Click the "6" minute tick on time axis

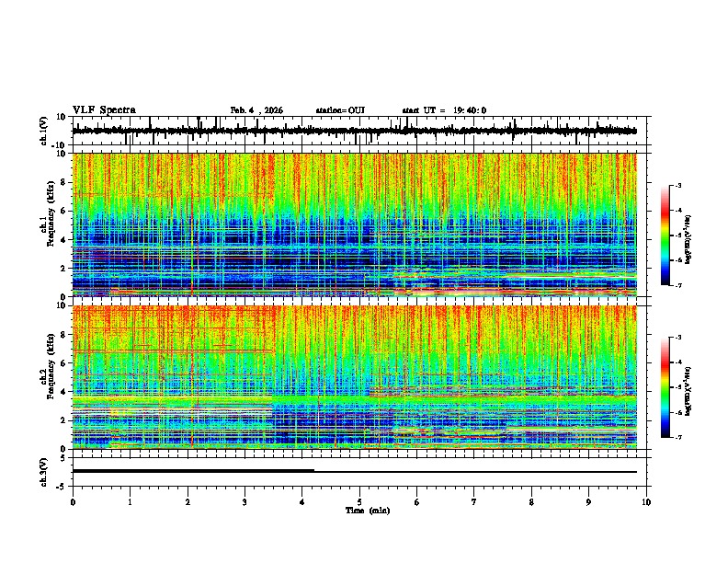417,502
